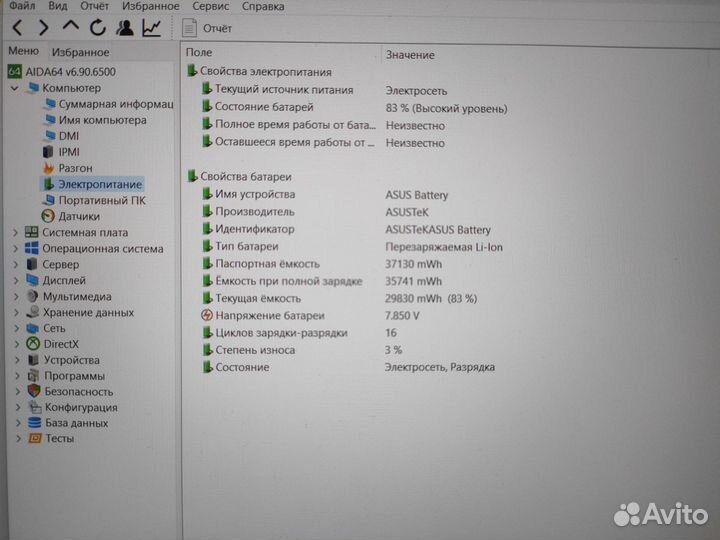Expand the Хранение данных branch
The height and width of the screenshot is (540, 720).
coord(17,313)
